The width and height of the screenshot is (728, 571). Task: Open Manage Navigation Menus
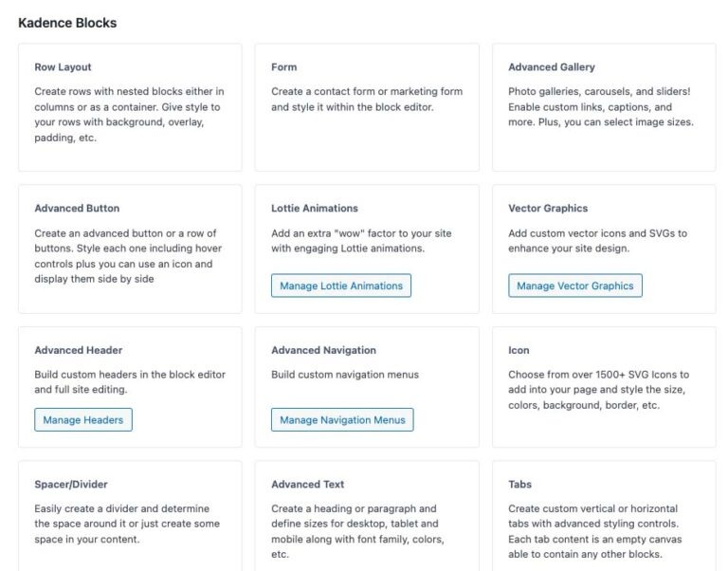[x=342, y=420]
